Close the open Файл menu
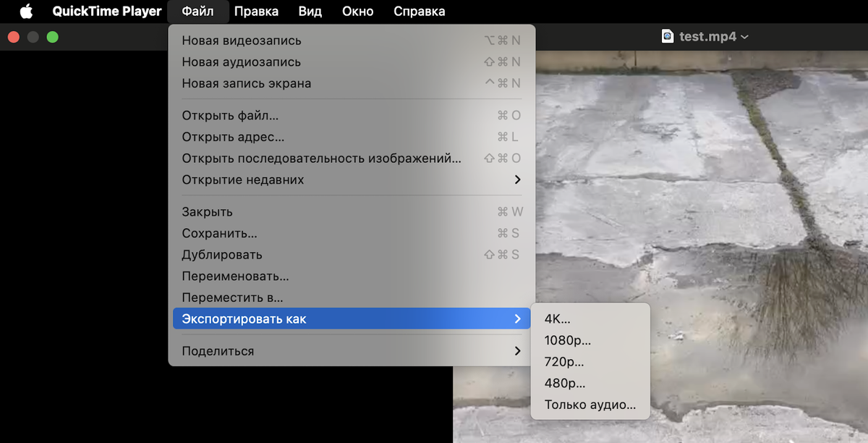This screenshot has height=443, width=868. 197,12
